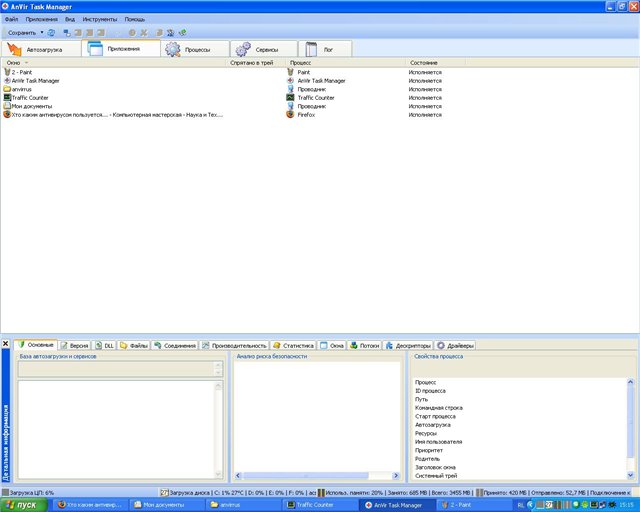Switch to the Автозагрузка tab
This screenshot has height=512, width=640.
click(41, 49)
